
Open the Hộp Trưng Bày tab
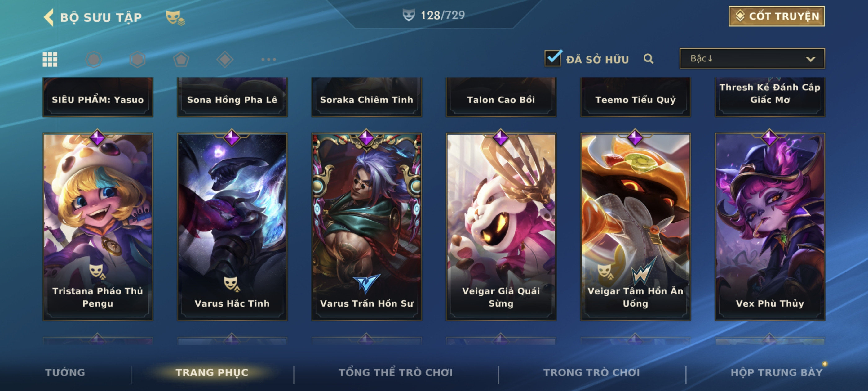(776, 372)
